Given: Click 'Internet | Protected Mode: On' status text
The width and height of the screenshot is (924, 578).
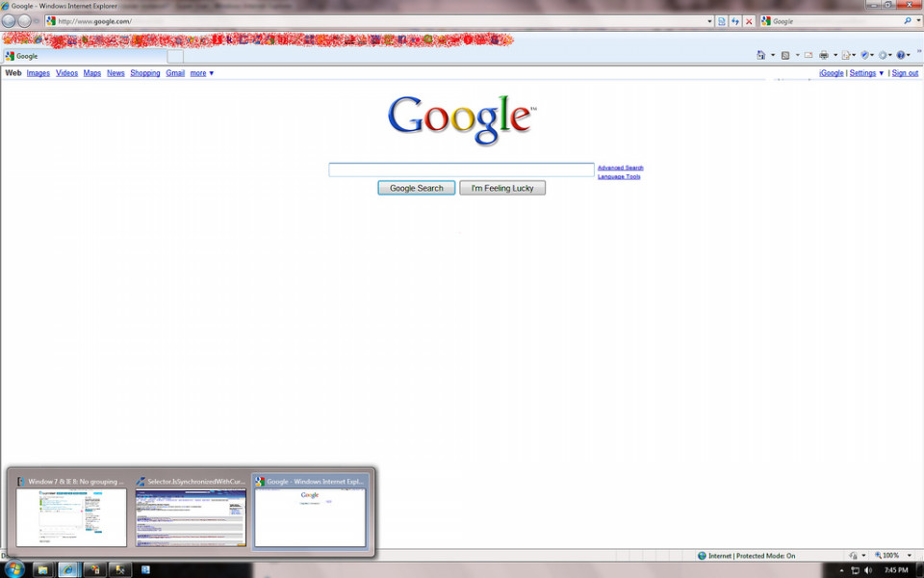Looking at the screenshot, I should 752,556.
